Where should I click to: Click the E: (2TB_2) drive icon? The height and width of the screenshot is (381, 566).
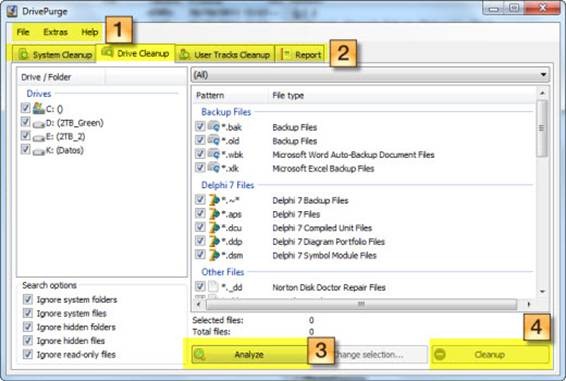point(38,138)
